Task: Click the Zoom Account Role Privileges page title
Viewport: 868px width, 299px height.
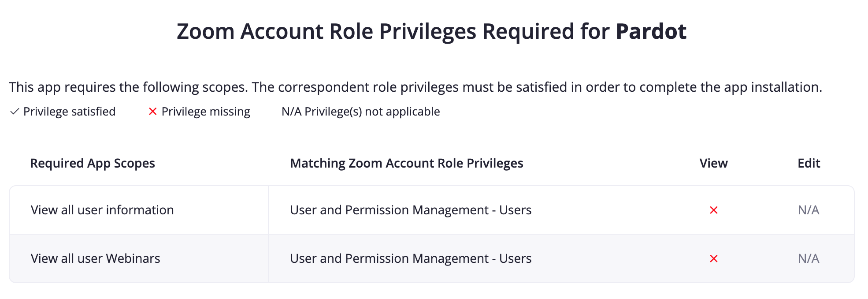Action: coord(392,31)
